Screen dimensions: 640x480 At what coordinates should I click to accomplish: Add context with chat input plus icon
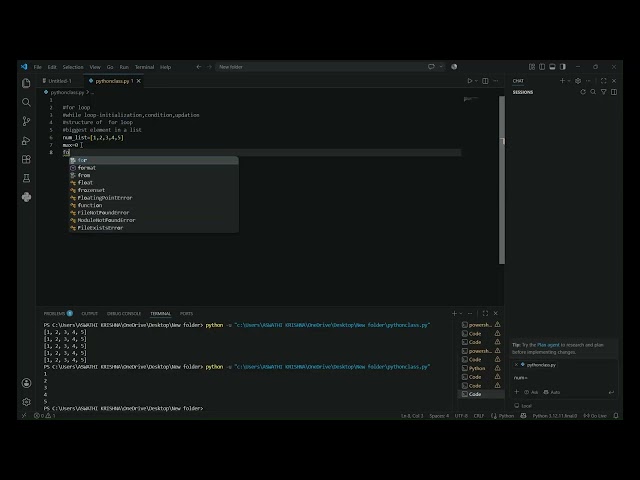pos(516,392)
